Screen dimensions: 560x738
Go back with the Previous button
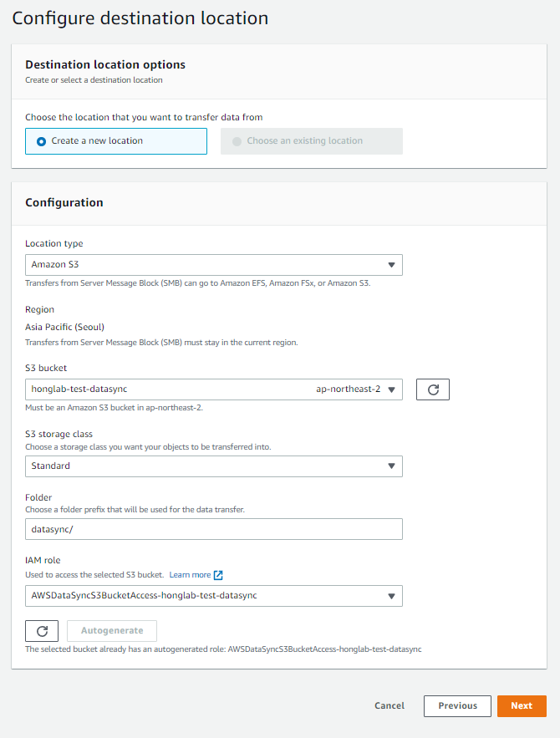(x=457, y=706)
